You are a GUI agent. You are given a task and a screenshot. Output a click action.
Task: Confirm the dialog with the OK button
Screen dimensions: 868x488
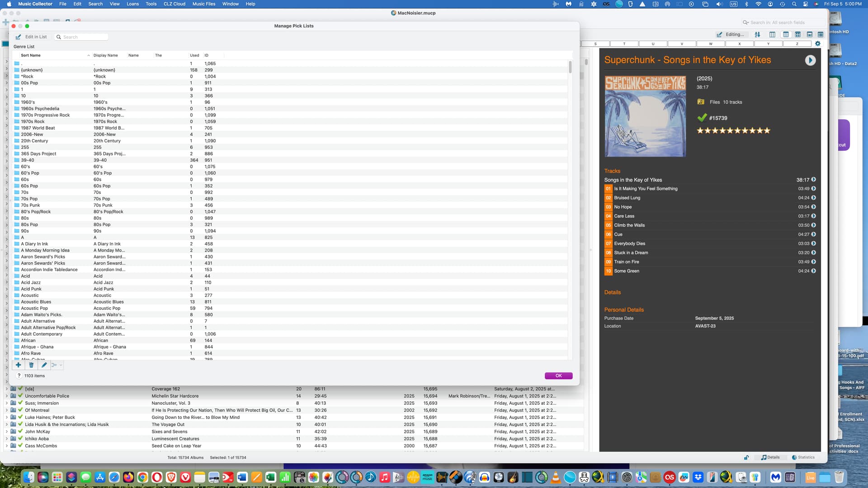[x=558, y=376]
